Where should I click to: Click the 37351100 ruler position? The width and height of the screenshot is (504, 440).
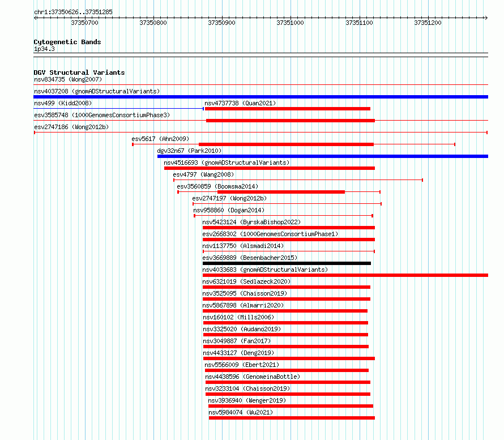coord(359,23)
